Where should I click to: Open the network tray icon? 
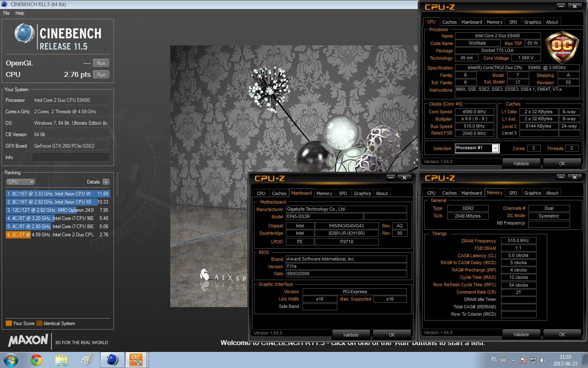[533, 360]
